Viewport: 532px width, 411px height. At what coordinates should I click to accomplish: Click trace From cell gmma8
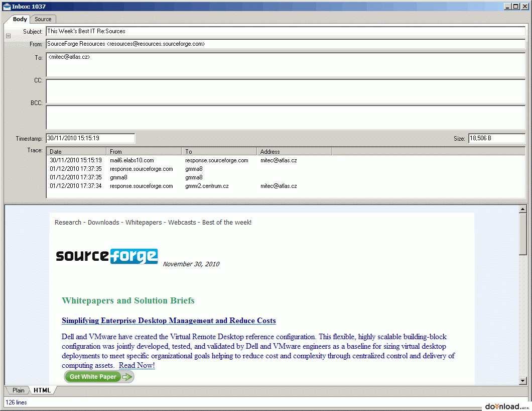coord(118,177)
